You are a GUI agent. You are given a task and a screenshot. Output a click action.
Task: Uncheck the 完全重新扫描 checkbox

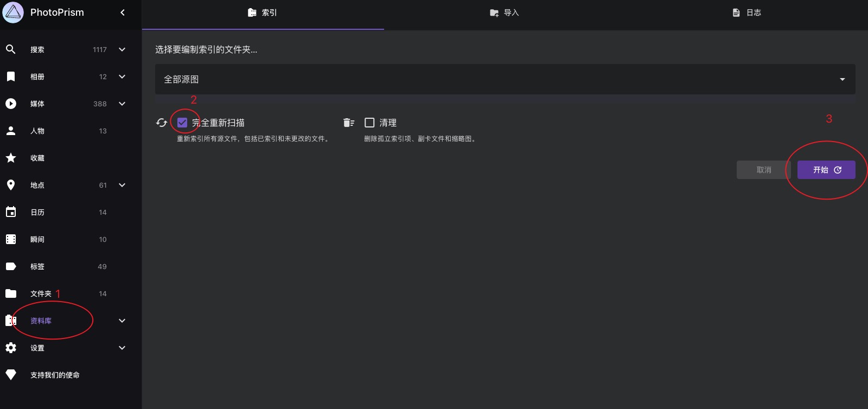coord(182,123)
